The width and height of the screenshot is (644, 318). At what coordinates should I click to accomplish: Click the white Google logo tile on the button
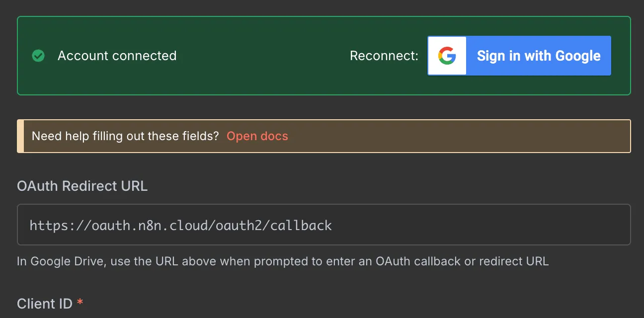(x=446, y=56)
